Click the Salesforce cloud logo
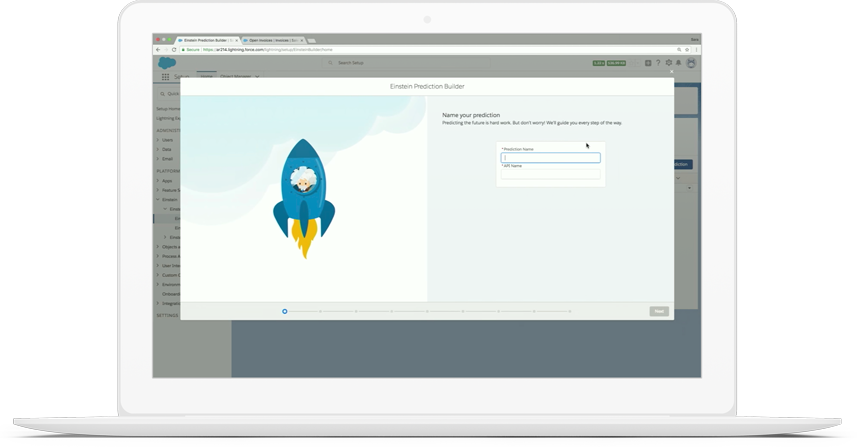 coord(167,63)
